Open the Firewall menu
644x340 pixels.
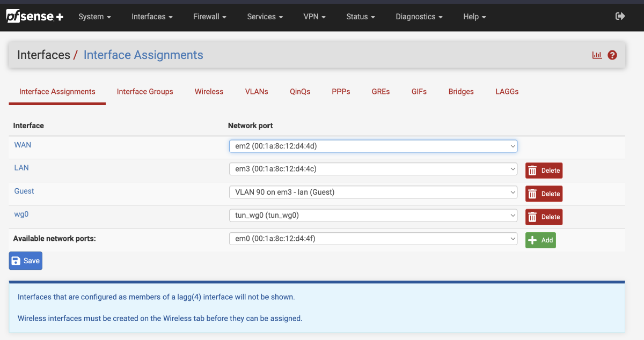click(x=209, y=17)
